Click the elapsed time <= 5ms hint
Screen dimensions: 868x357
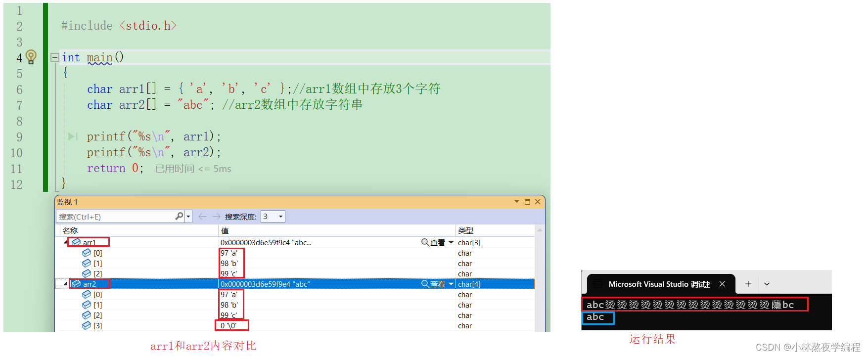193,169
